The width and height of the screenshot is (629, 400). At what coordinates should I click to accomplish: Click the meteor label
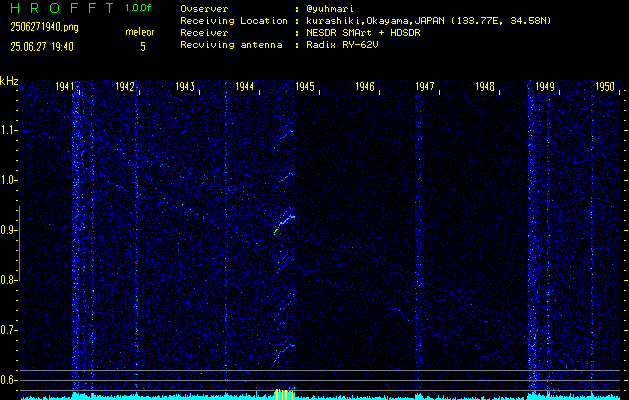139,32
